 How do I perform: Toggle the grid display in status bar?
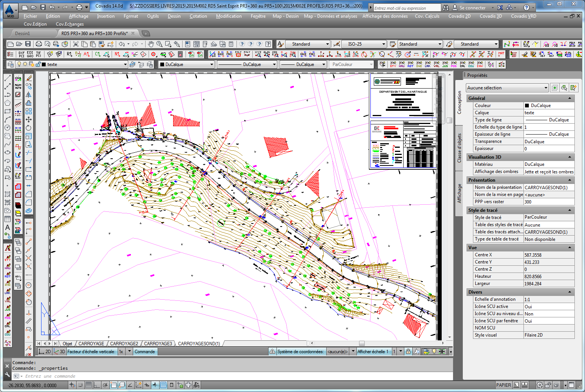[x=89, y=385]
